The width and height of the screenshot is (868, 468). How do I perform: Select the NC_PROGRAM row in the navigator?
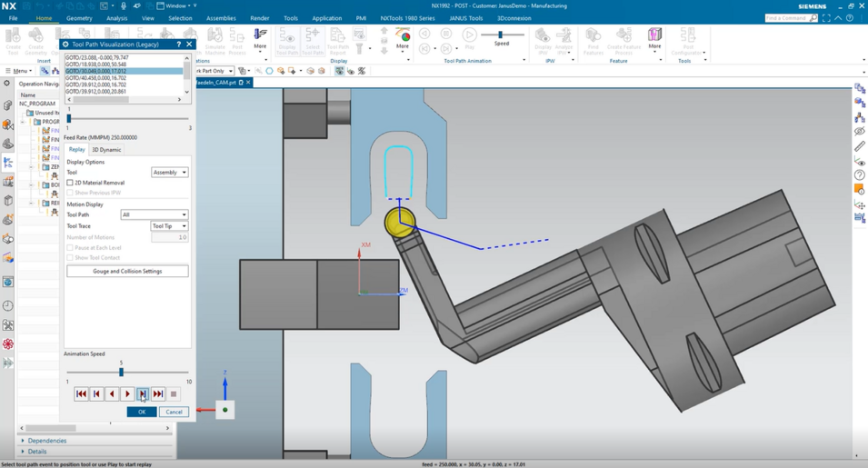click(38, 104)
